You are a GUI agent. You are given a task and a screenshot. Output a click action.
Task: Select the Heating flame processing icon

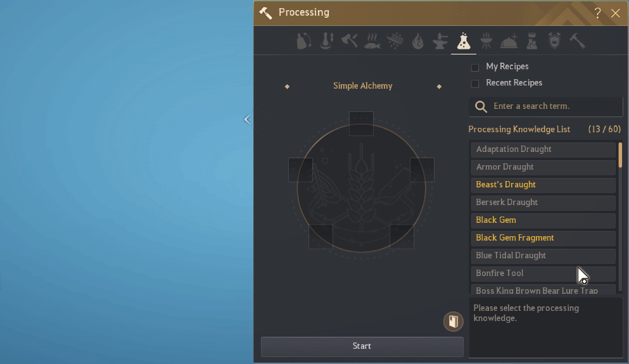coord(417,42)
